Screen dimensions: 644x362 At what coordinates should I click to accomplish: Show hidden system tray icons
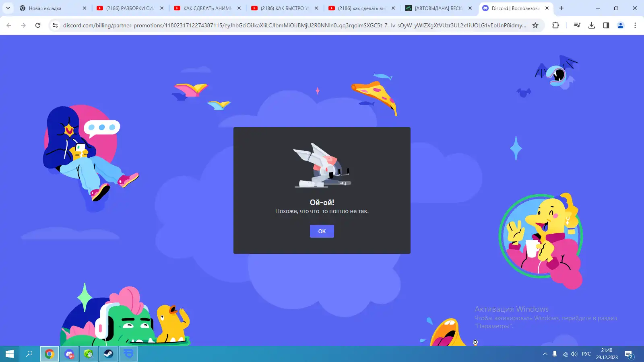click(545, 354)
